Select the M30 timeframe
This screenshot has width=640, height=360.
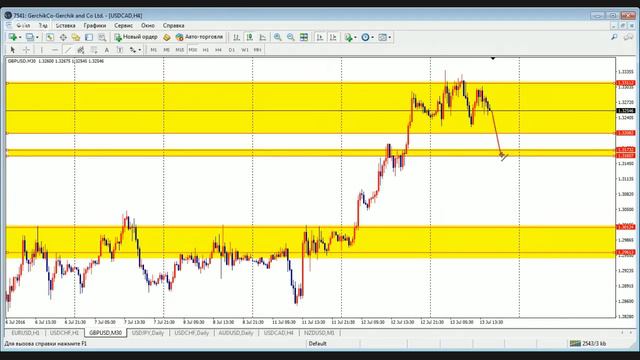193,50
